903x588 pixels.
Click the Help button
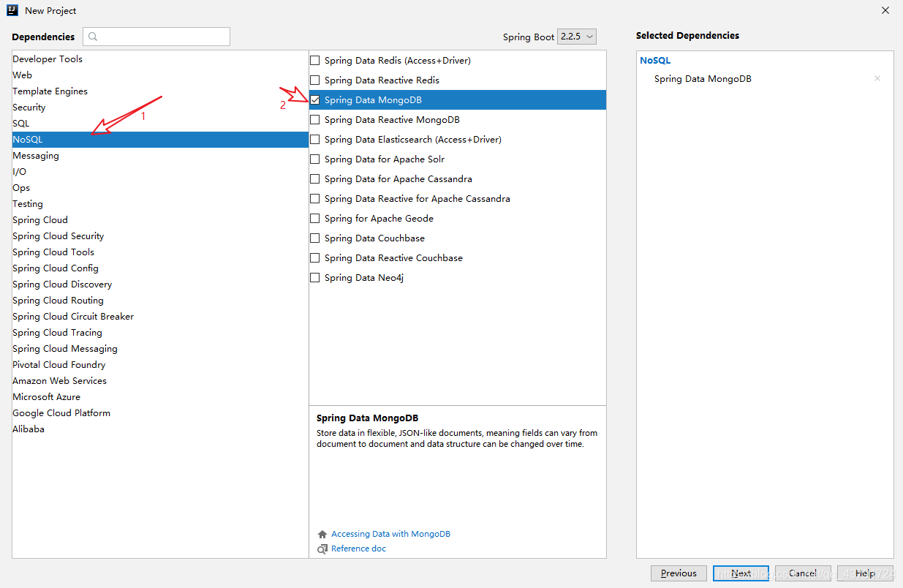pyautogui.click(x=865, y=573)
